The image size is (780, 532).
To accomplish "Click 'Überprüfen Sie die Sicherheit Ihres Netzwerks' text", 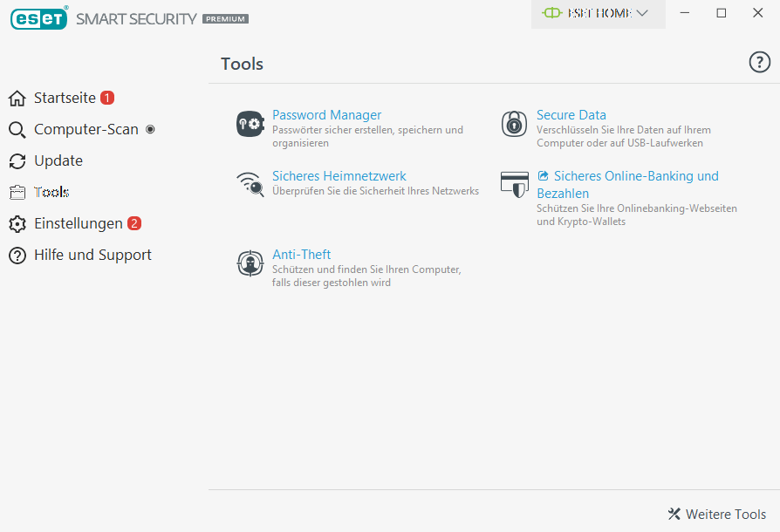I will coord(375,191).
